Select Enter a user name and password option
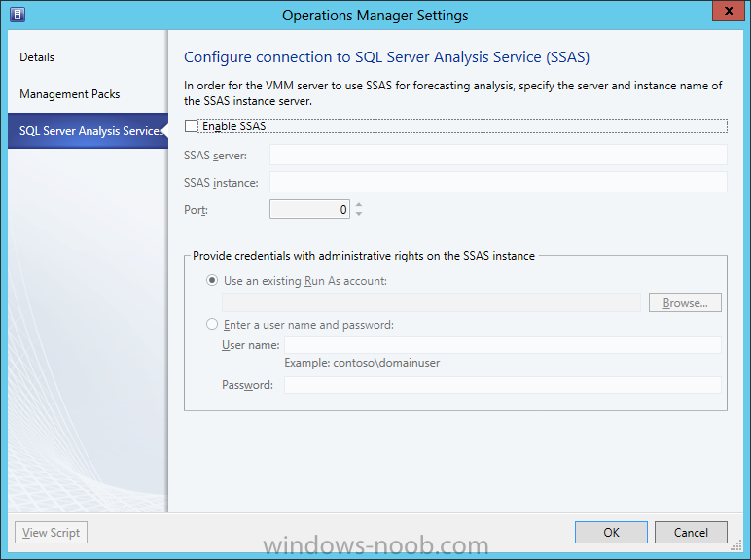751x560 pixels. (x=212, y=324)
